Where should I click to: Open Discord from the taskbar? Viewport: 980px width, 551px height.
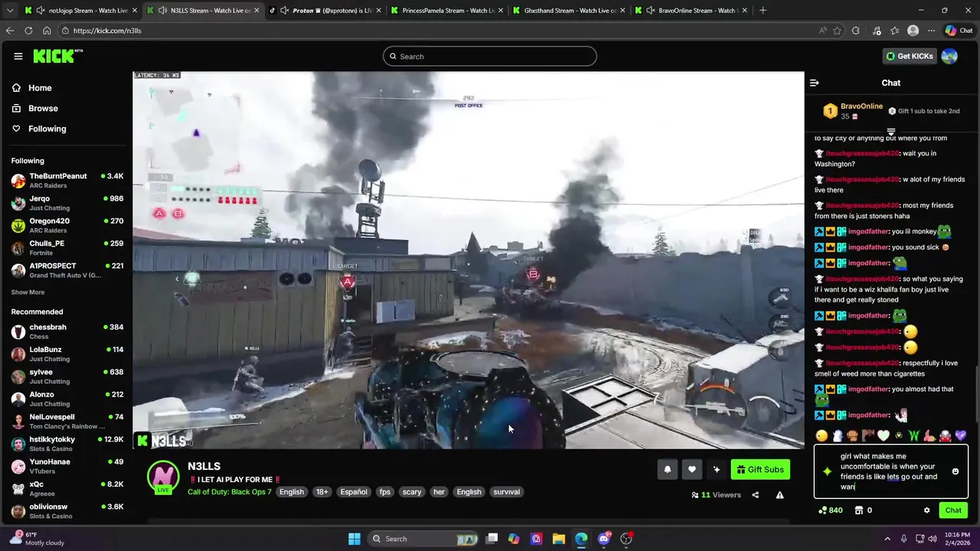(x=604, y=539)
